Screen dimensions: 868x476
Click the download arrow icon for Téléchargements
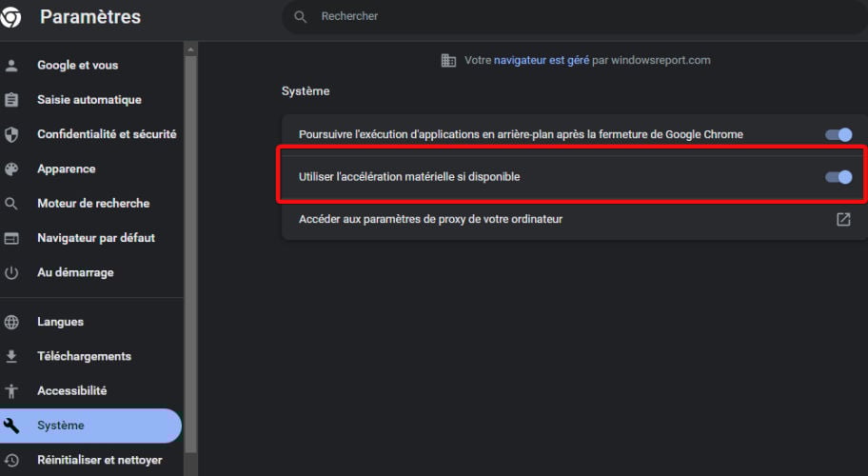tap(11, 356)
